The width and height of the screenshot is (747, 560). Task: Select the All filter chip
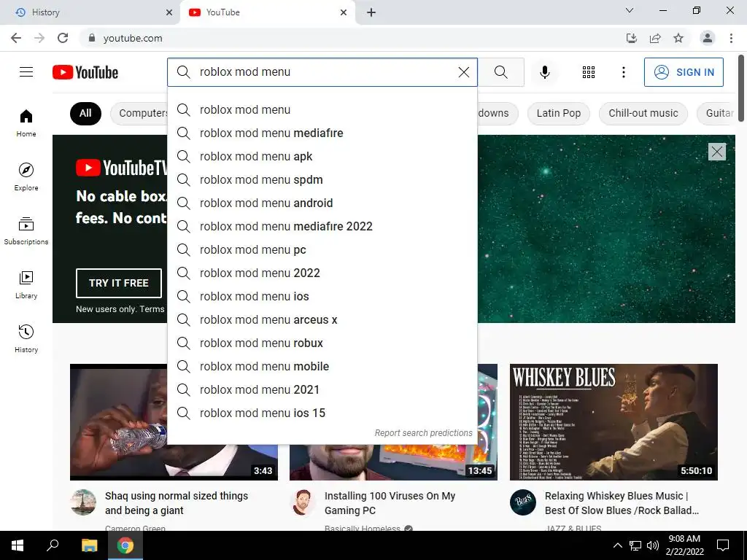coord(85,113)
